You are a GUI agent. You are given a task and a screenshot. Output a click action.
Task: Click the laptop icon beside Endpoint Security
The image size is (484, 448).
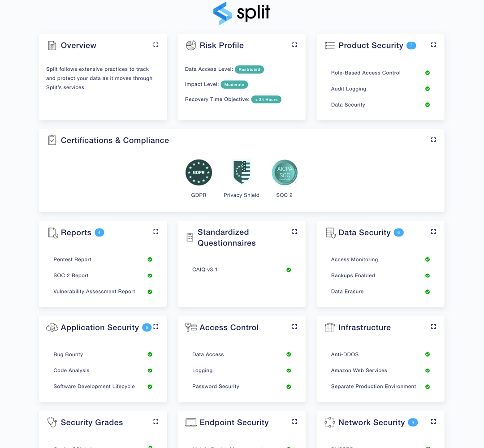191,422
